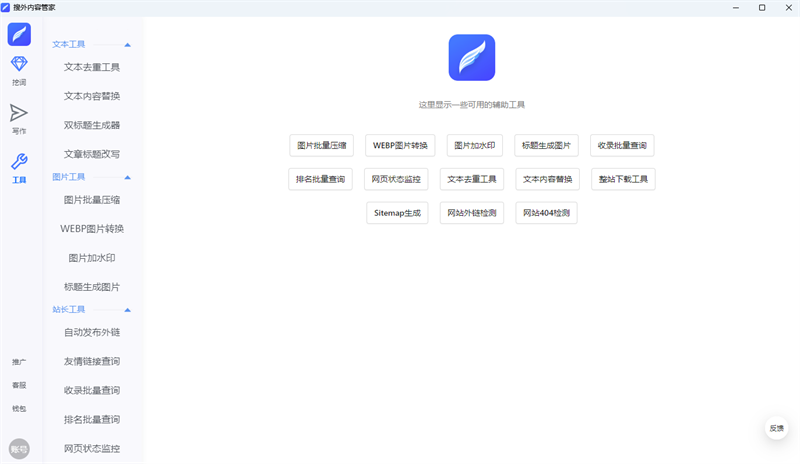The height and width of the screenshot is (464, 800).
Task: Select 文本内容替换 in the sidebar list
Action: (92, 96)
